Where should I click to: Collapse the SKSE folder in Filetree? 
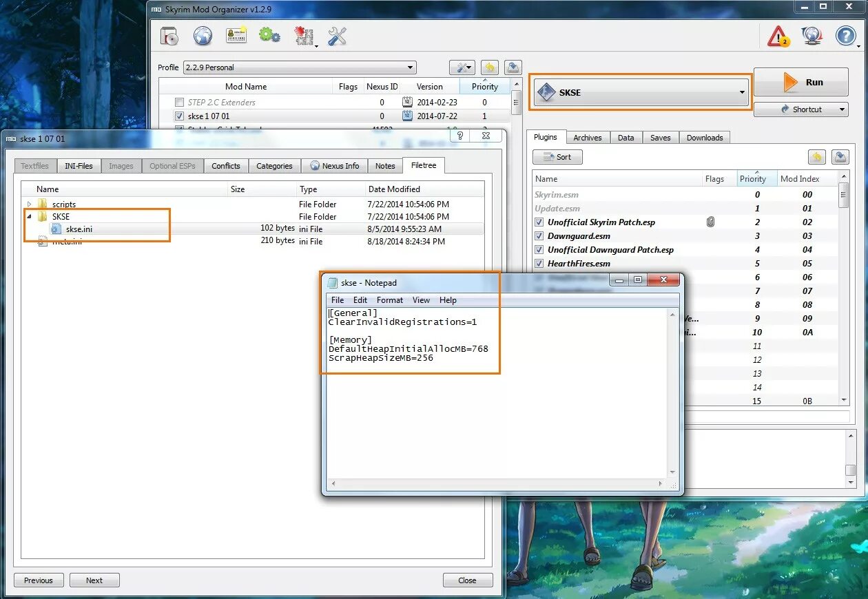point(29,217)
